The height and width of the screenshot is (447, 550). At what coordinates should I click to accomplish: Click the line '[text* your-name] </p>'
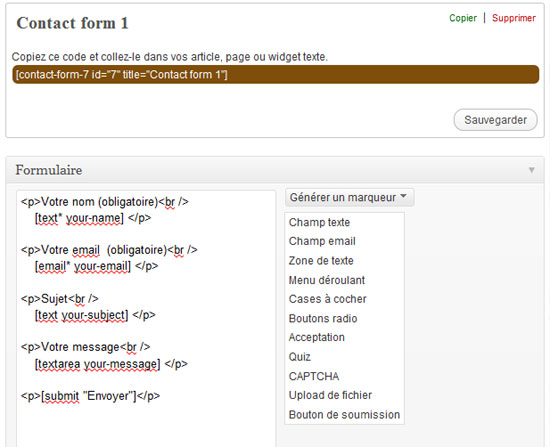(x=93, y=218)
